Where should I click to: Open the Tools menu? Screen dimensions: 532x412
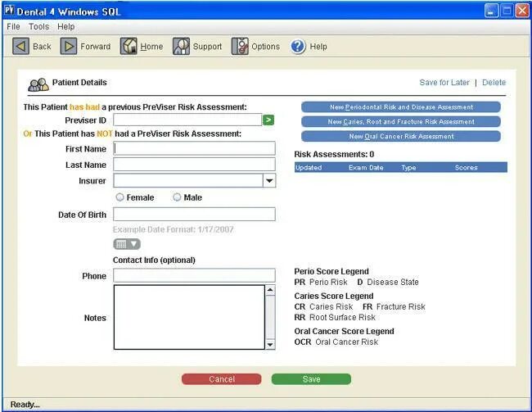(x=38, y=26)
